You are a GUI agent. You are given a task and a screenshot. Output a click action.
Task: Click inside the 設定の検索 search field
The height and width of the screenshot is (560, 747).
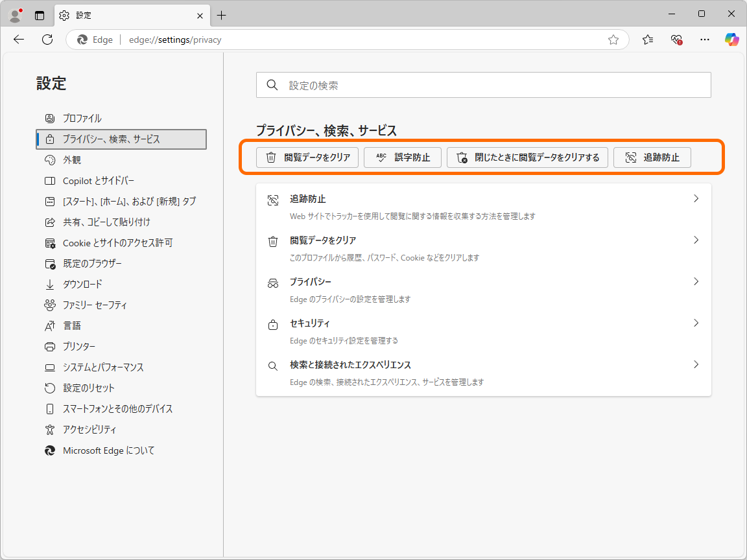(483, 84)
